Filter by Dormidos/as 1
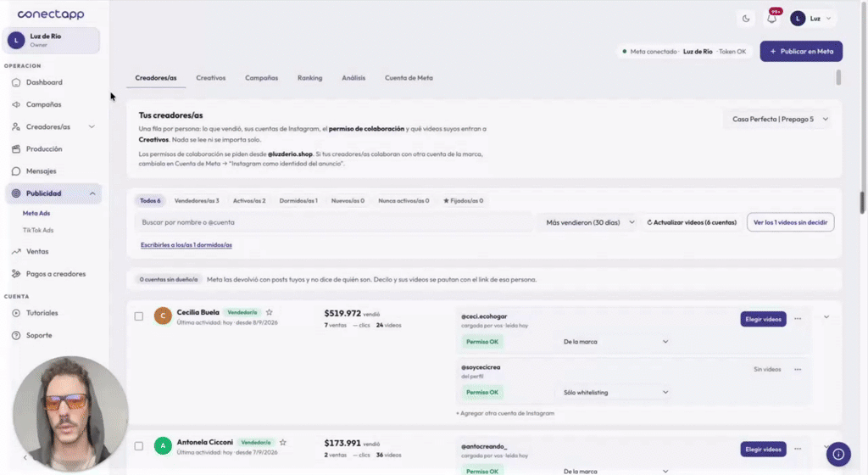The image size is (868, 475). click(x=298, y=201)
